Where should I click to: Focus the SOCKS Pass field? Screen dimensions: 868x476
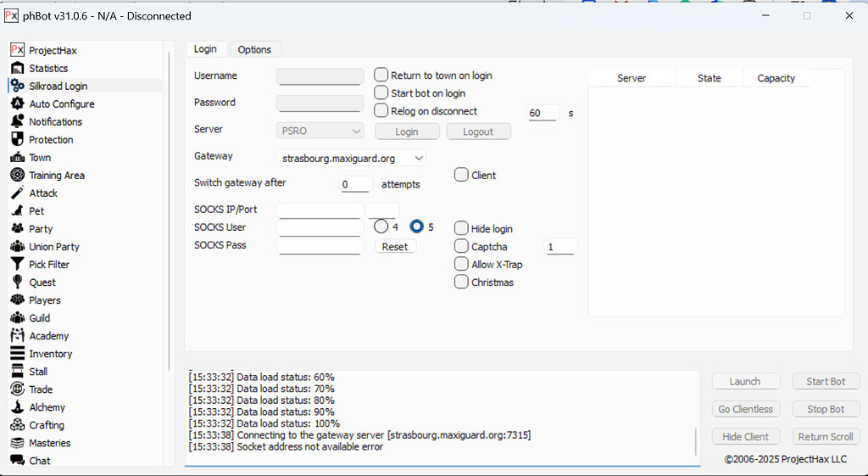point(320,245)
